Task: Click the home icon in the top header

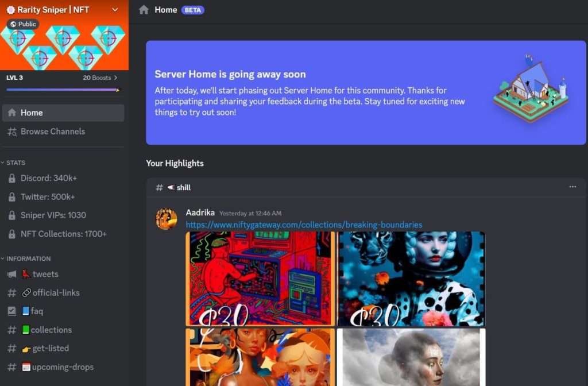Action: click(144, 10)
